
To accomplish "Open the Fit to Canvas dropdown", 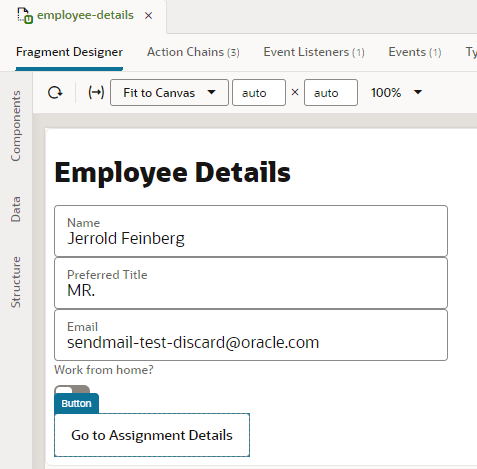I will click(x=169, y=93).
